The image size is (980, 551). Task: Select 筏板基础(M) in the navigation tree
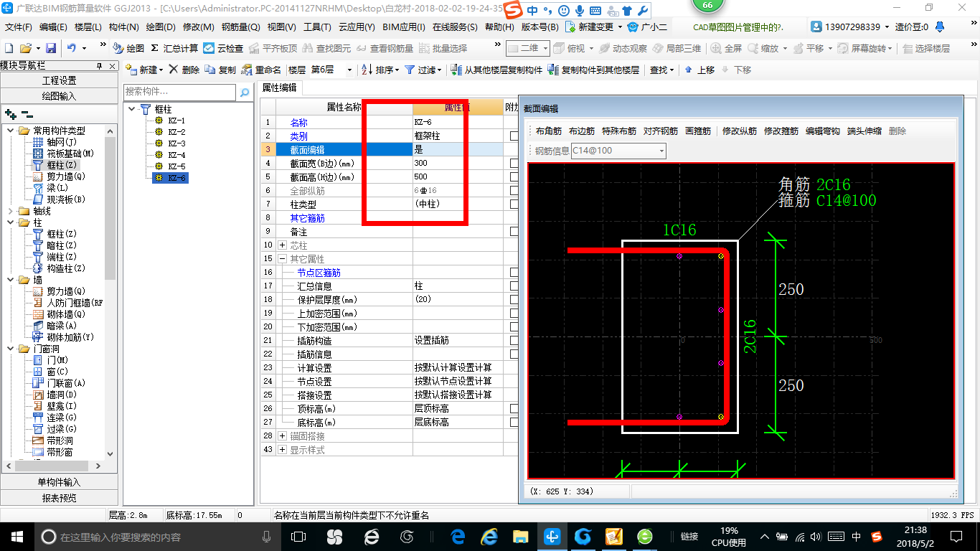64,154
